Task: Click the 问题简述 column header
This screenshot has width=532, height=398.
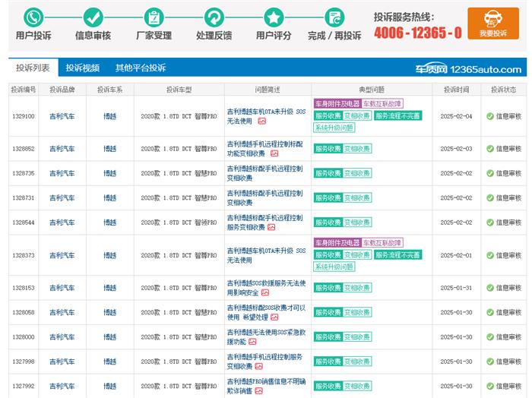Action: 268,90
